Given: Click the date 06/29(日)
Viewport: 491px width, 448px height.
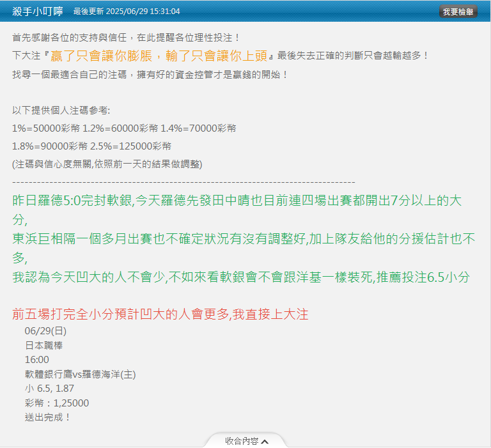Looking at the screenshot, I should point(46,330).
